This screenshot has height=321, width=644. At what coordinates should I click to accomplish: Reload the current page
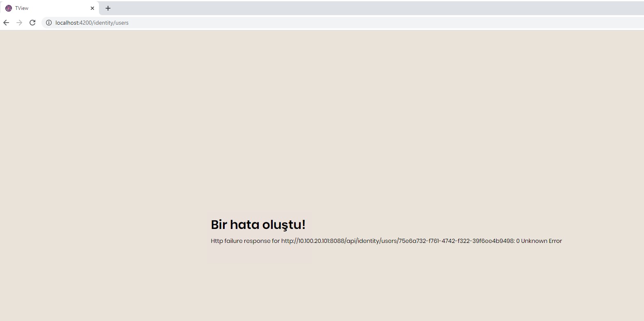[x=32, y=23]
